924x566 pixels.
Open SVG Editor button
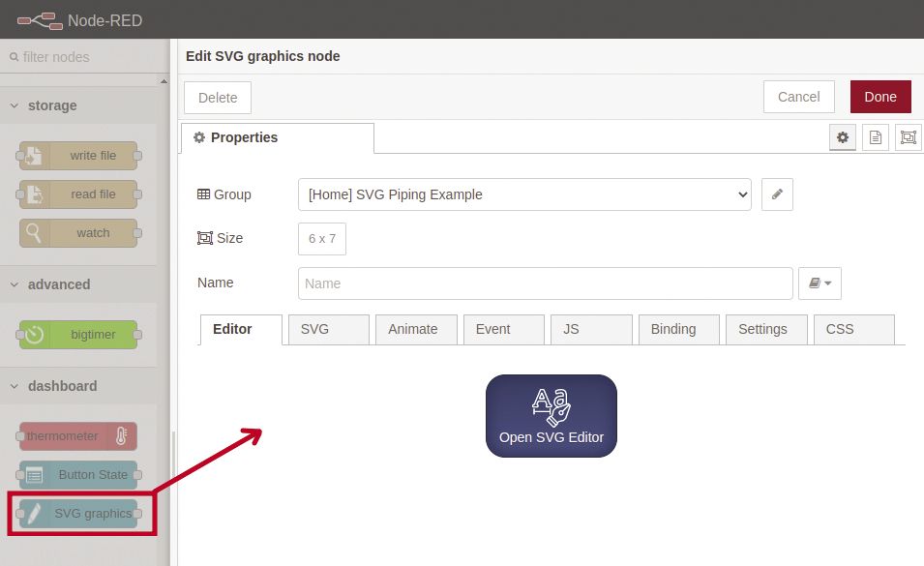point(551,416)
